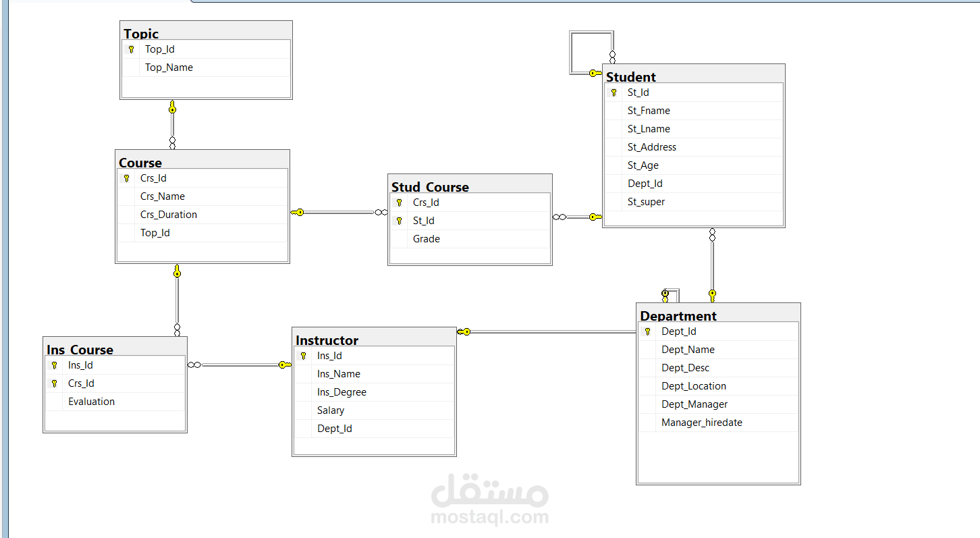Select the St_Age column in Student
Image resolution: width=980 pixels, height=538 pixels.
pyautogui.click(x=694, y=165)
